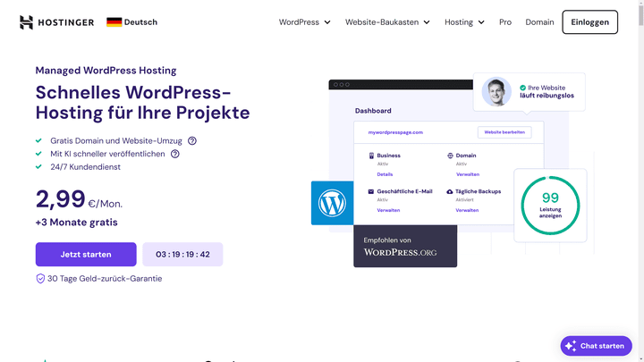Select the 99 Leistung anzeigen score circle
Viewport: 644px width, 362px height.
(x=550, y=206)
